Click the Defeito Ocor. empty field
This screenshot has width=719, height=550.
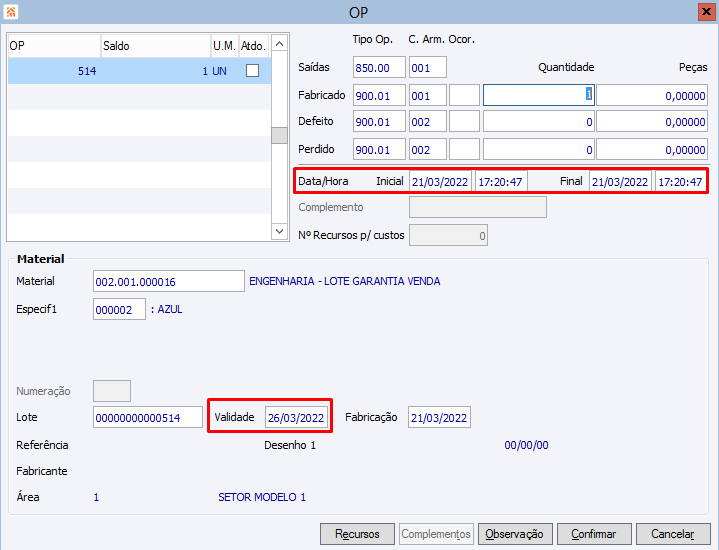click(465, 122)
